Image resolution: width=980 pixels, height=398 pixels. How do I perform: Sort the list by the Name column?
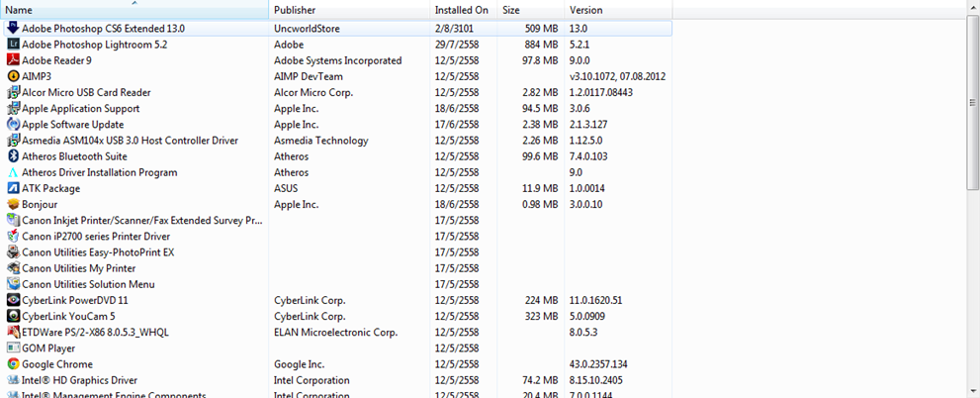(134, 10)
